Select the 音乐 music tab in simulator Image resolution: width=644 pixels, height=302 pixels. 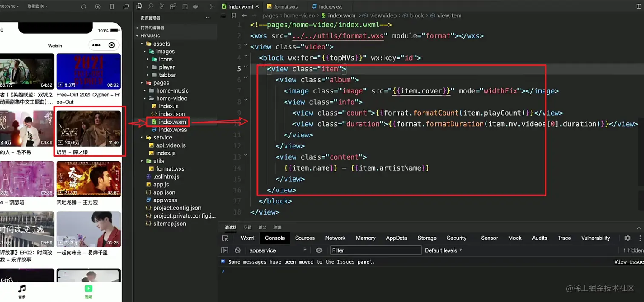[x=22, y=291]
